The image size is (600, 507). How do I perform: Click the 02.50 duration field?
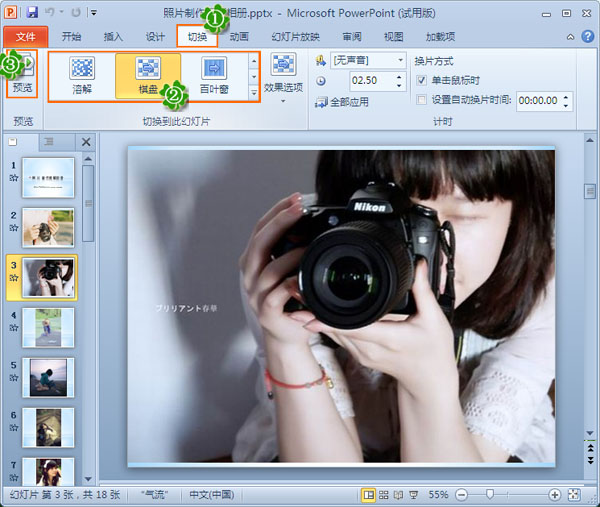pos(372,80)
